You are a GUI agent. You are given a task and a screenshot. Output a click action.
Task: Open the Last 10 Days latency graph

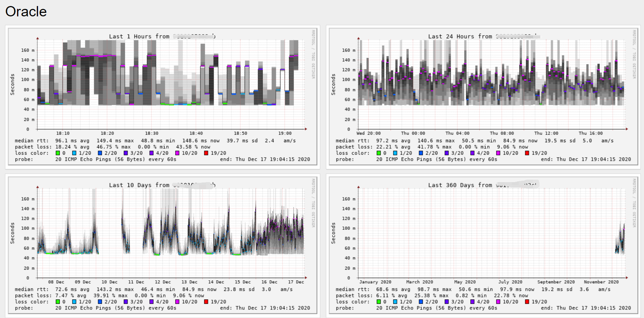point(162,245)
